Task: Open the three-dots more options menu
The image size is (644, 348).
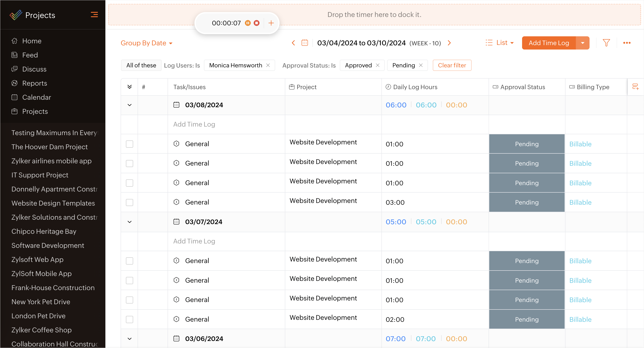Action: tap(627, 43)
